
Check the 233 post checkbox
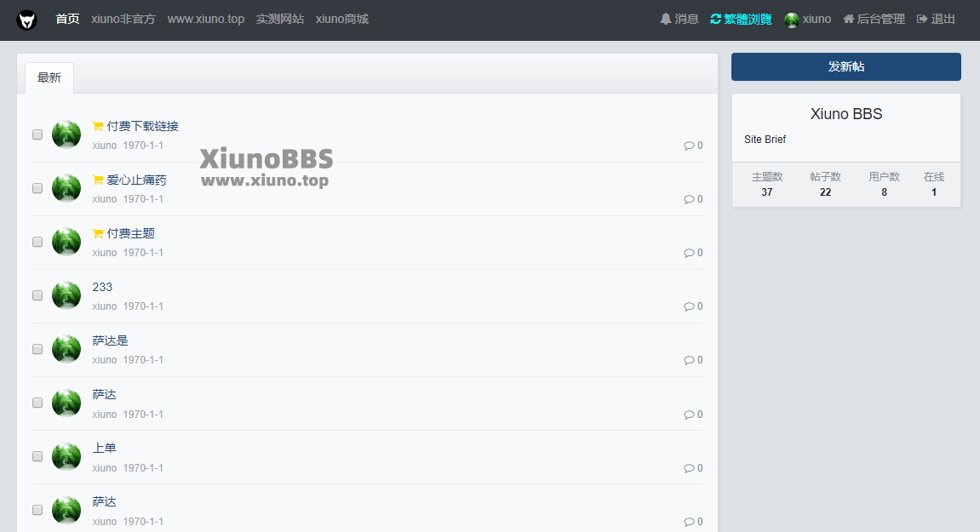37,295
